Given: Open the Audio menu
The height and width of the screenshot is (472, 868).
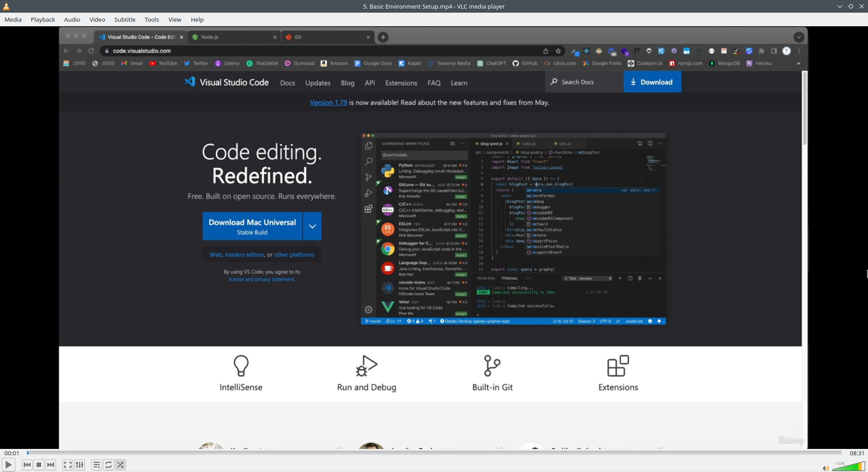Looking at the screenshot, I should tap(72, 19).
